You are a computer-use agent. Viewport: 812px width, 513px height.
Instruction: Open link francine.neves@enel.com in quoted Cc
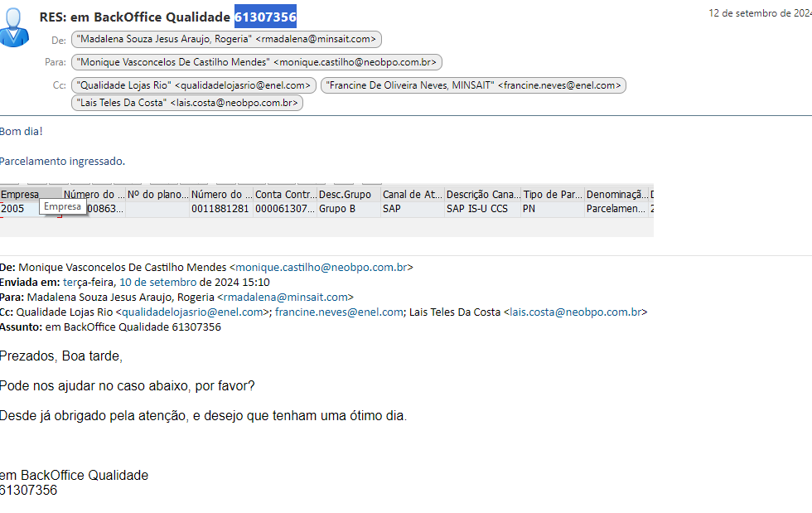point(339,312)
